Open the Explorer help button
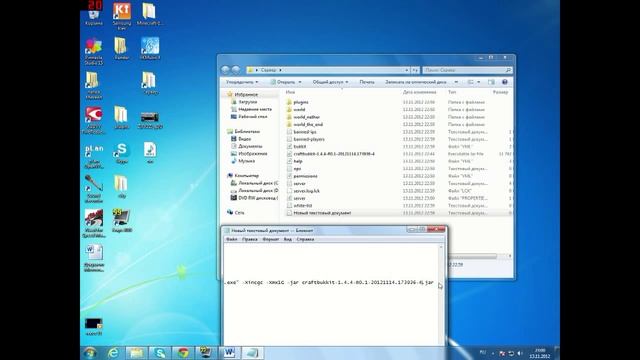The height and width of the screenshot is (360, 640). (504, 82)
